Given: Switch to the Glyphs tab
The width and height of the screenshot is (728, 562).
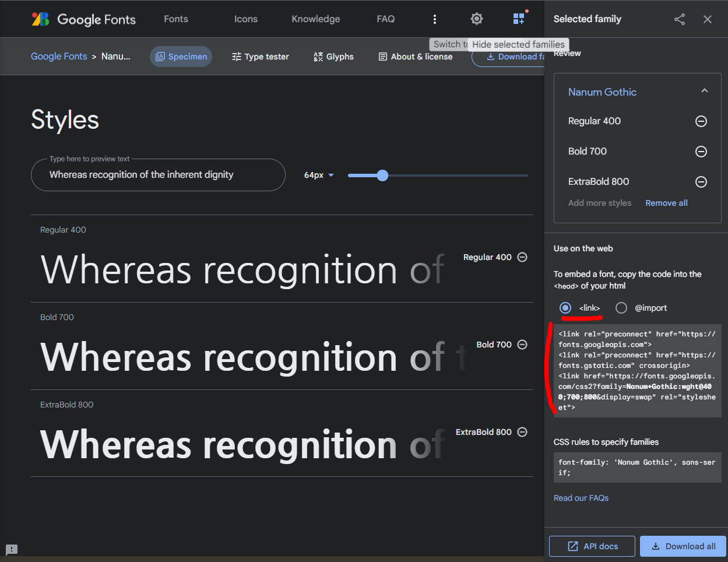Looking at the screenshot, I should coord(333,57).
